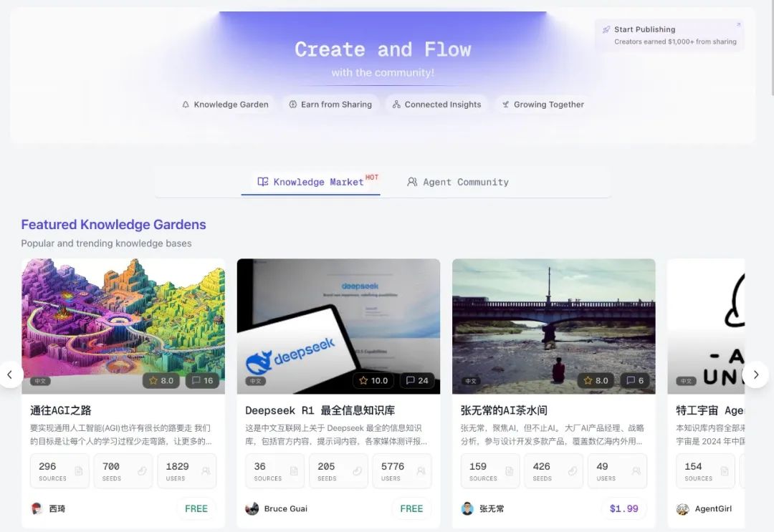This screenshot has width=774, height=532.
Task: Select the Growing Together pill
Action: pyautogui.click(x=543, y=105)
